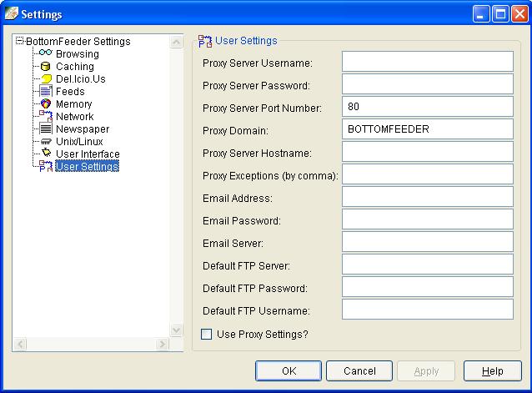This screenshot has height=393, width=532.
Task: Focus the Default FTP Password field
Action: 428,287
